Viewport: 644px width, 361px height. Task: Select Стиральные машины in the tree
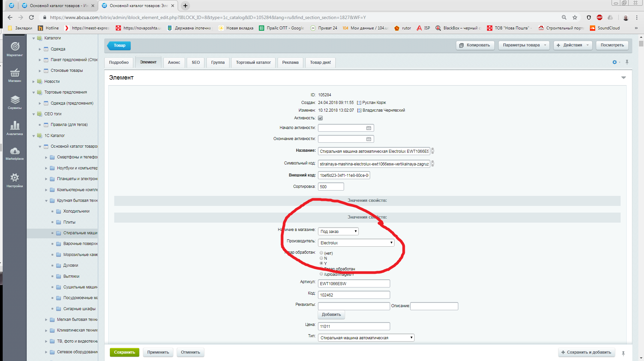click(x=80, y=233)
